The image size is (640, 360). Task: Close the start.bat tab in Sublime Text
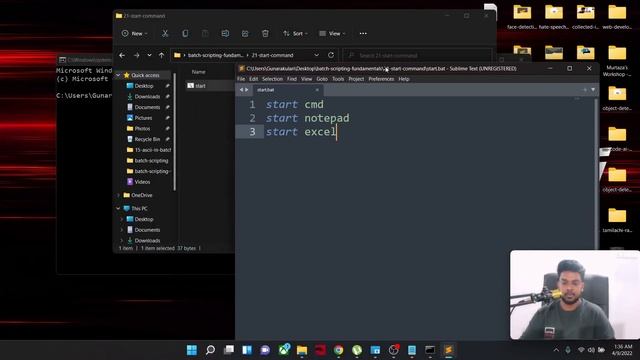317,90
